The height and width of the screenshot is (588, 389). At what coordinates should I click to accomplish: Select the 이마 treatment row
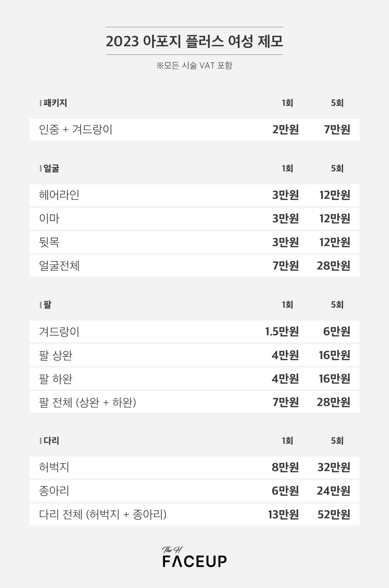point(194,219)
